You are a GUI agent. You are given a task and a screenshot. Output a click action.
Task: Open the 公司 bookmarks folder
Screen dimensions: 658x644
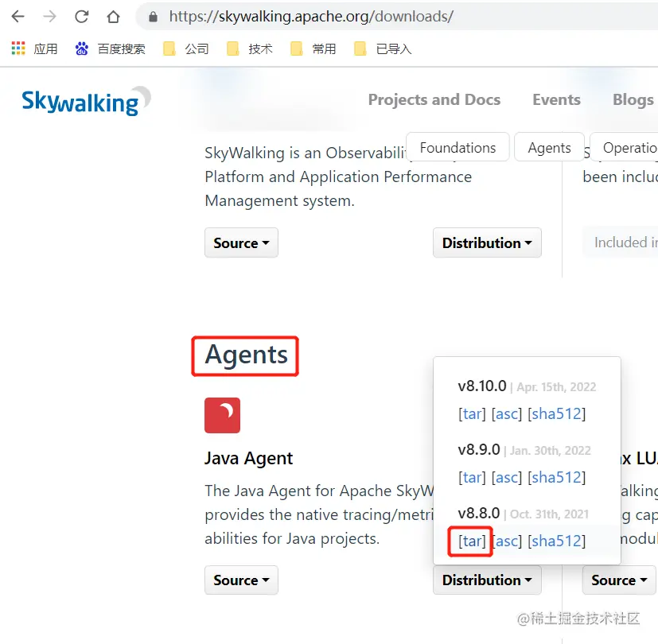click(x=186, y=49)
